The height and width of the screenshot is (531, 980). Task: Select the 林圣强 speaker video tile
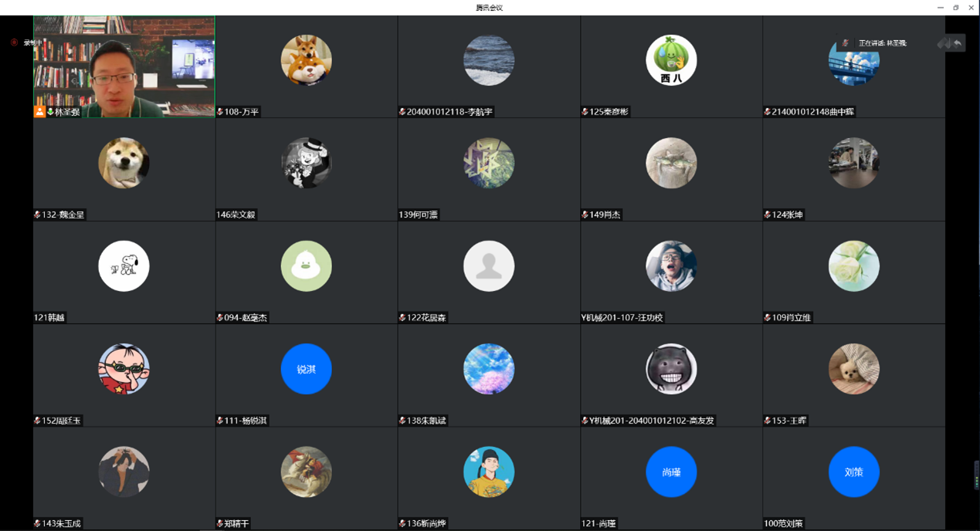124,66
